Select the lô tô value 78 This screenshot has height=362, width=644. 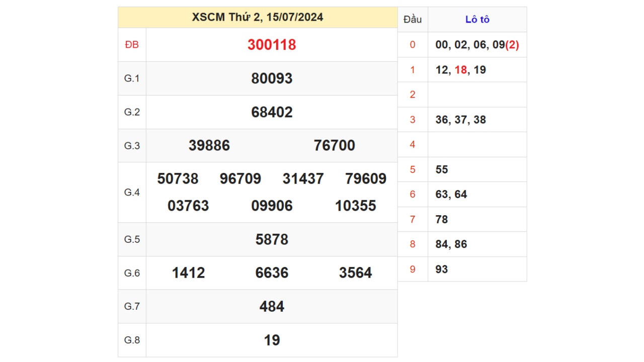pyautogui.click(x=442, y=219)
